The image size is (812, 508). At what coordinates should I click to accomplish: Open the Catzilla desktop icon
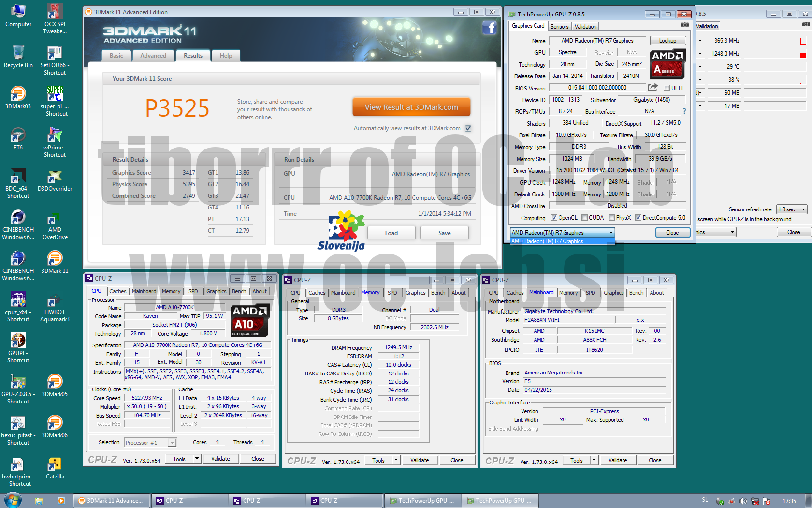[55, 468]
